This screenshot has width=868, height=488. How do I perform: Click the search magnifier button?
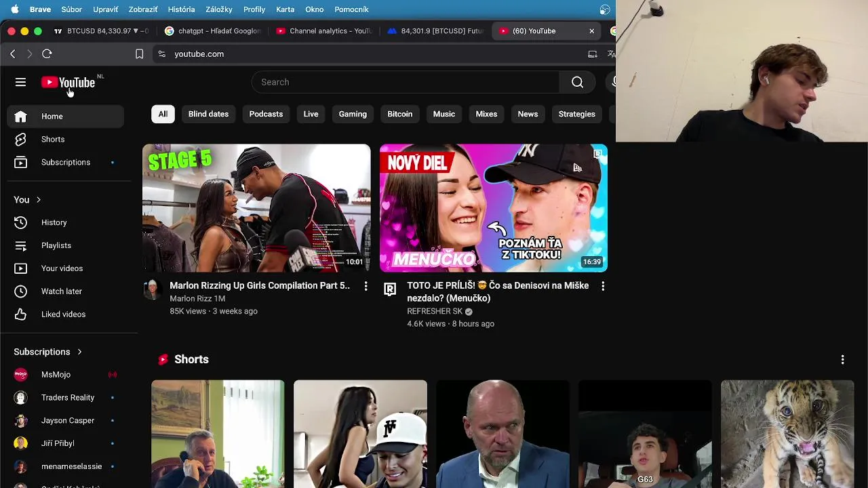pyautogui.click(x=577, y=82)
